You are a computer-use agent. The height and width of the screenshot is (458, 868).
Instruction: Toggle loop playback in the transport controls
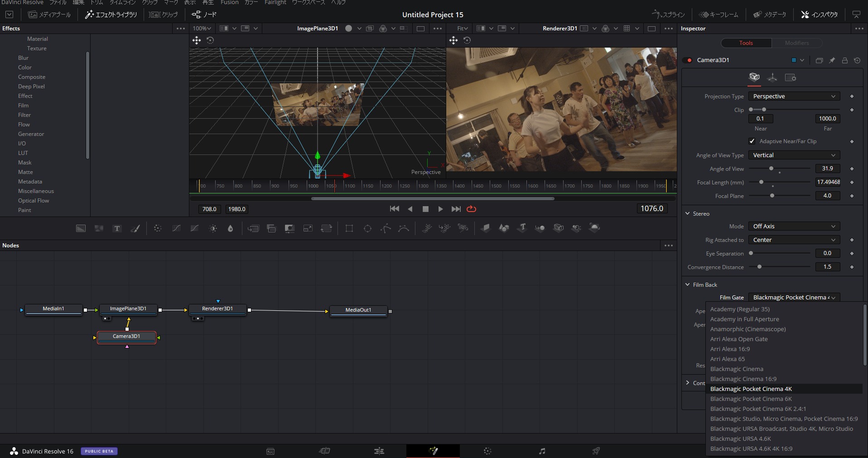pos(471,209)
